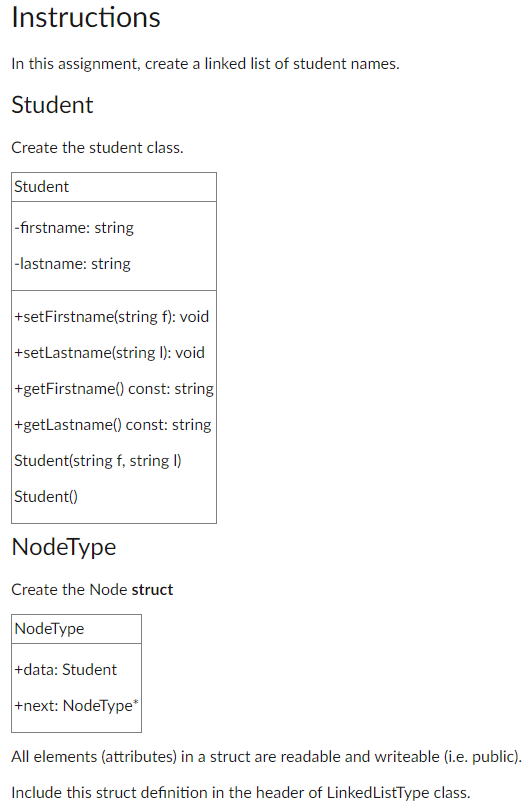Click the Student() default constructor line

click(x=46, y=497)
